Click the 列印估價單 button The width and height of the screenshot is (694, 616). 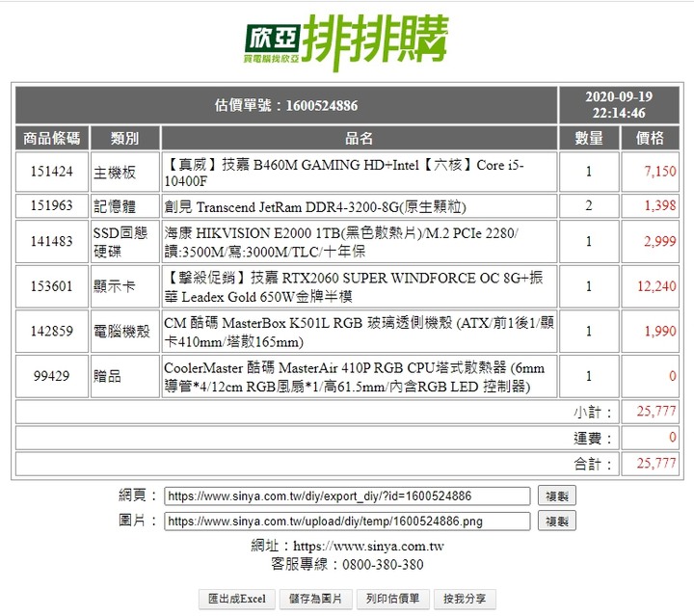392,599
